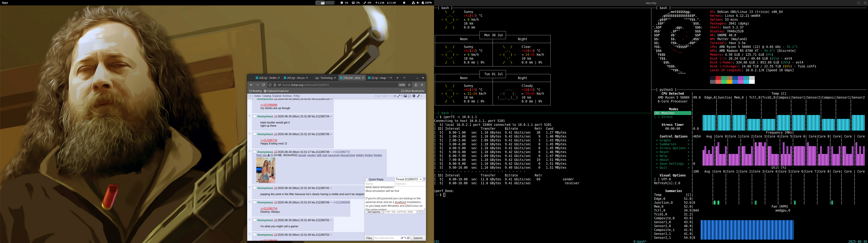Image resolution: width=868 pixels, height=243 pixels.
Task: Open the Catalog link in board header
Action: 267,96
